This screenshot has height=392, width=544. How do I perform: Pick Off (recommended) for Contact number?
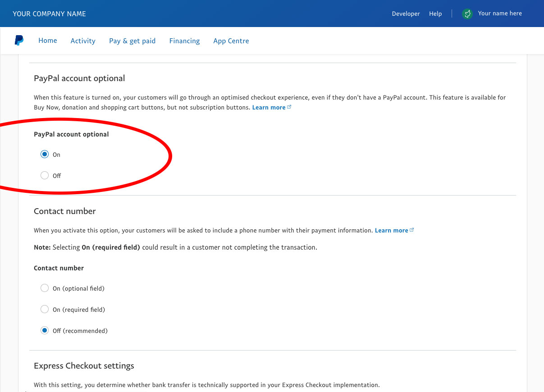coord(45,331)
